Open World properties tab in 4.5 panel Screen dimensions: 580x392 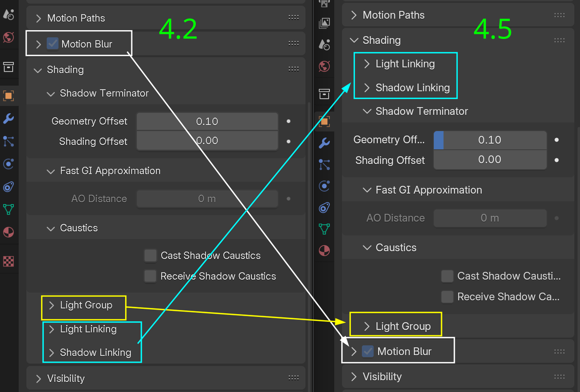[x=324, y=67]
